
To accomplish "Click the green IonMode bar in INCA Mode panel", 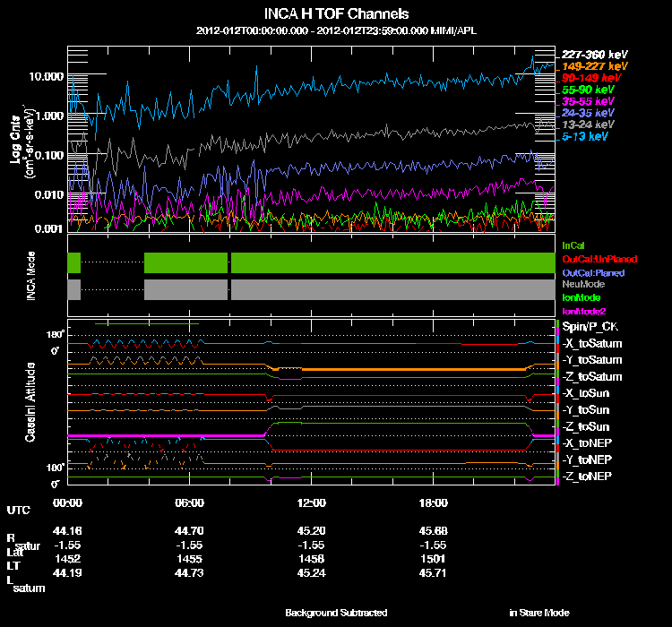I will (394, 262).
